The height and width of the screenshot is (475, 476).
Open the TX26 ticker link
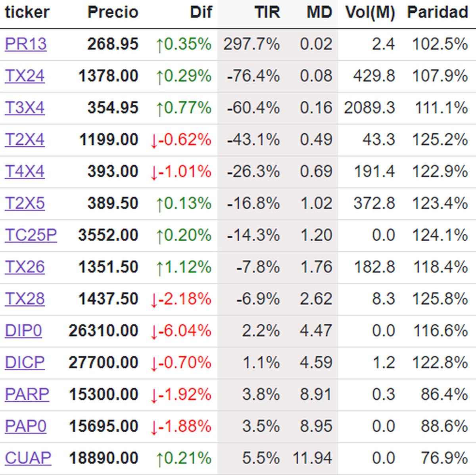pos(25,267)
